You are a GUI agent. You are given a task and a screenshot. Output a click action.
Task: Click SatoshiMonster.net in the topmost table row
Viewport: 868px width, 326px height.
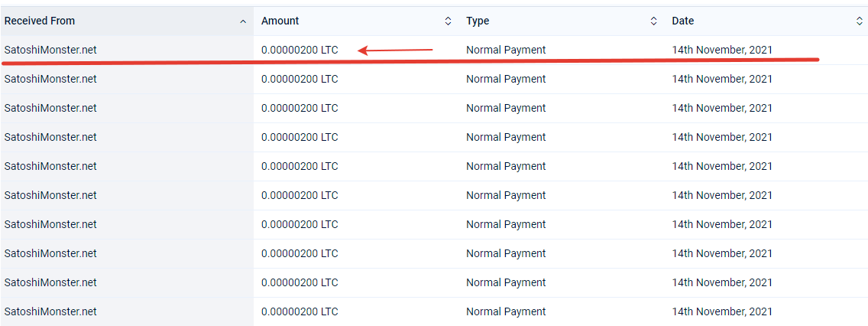pyautogui.click(x=50, y=50)
